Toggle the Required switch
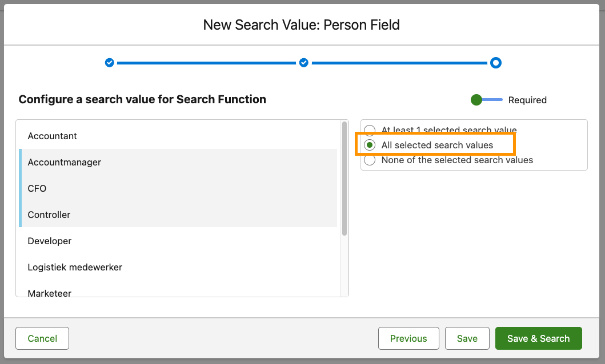This screenshot has width=605, height=364. point(486,100)
